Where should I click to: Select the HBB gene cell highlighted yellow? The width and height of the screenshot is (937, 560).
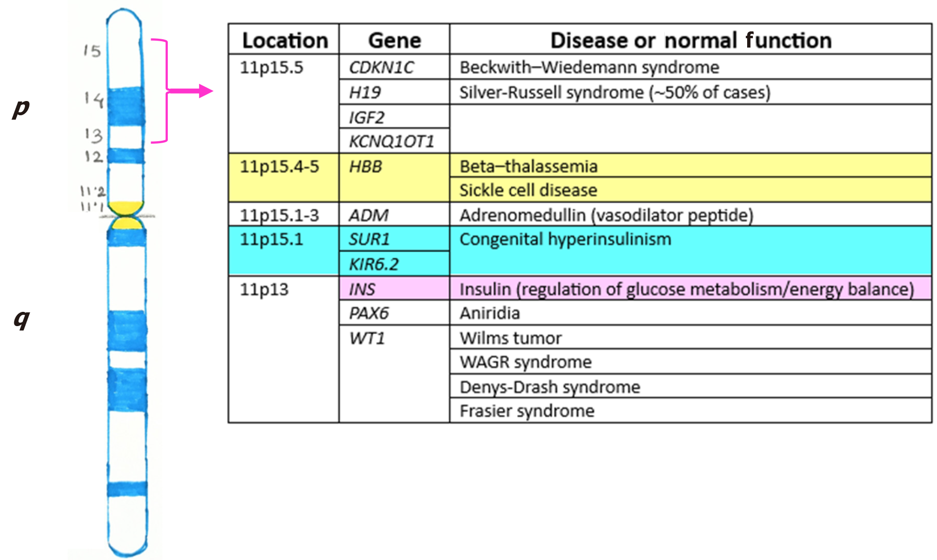coord(366,166)
